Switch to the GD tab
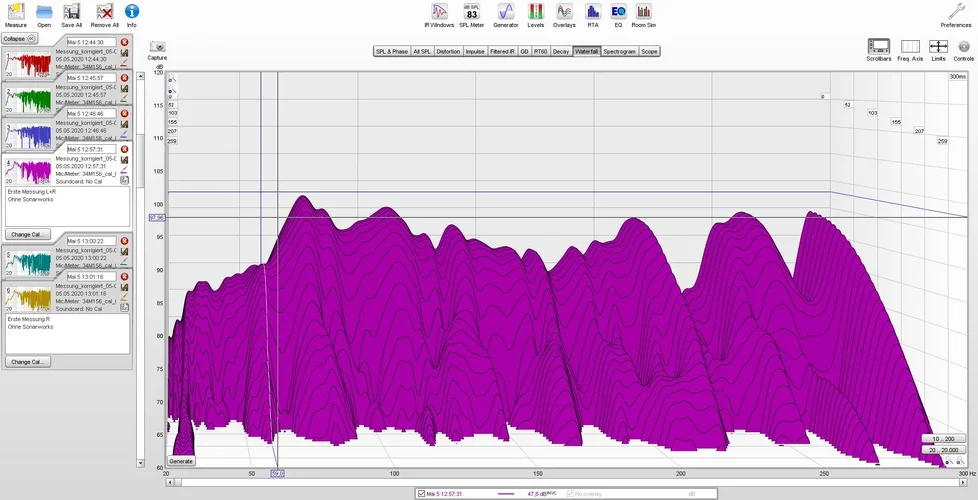978x500 pixels. click(525, 51)
